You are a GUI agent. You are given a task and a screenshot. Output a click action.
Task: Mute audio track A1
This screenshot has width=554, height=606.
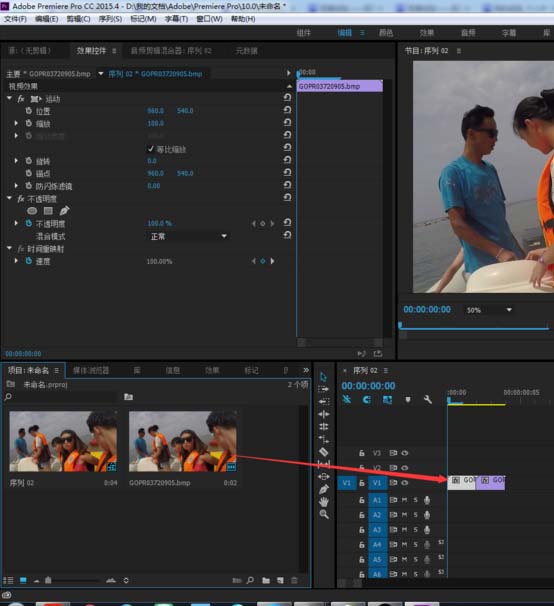[x=404, y=500]
